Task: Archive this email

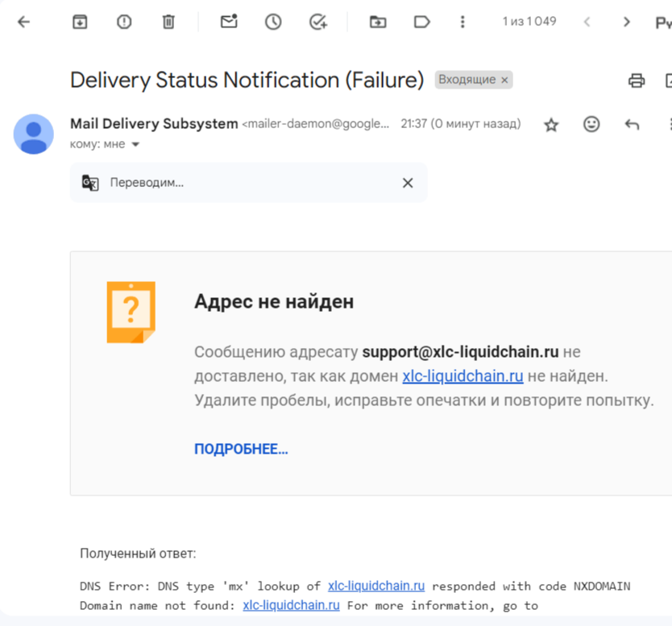Action: (x=80, y=23)
